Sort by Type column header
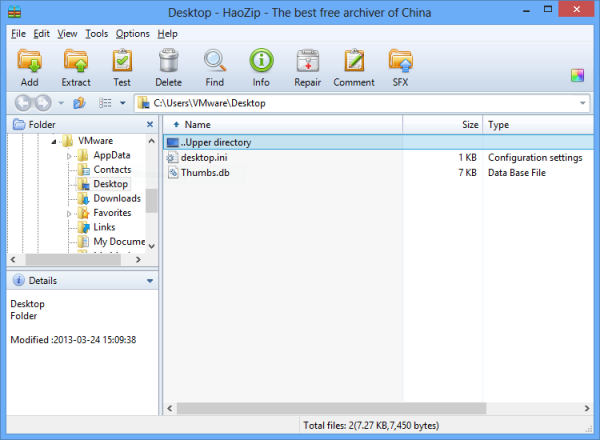Viewport: 600px width, 440px height. pyautogui.click(x=538, y=124)
